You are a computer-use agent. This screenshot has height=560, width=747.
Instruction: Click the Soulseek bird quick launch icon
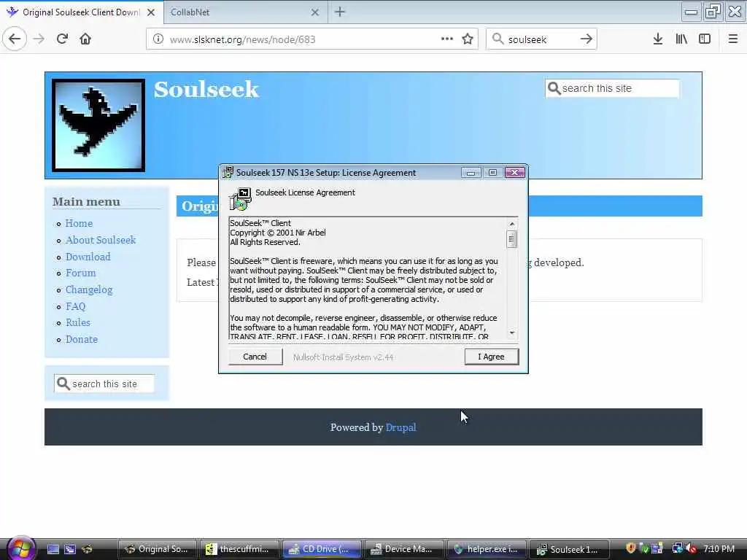point(88,549)
